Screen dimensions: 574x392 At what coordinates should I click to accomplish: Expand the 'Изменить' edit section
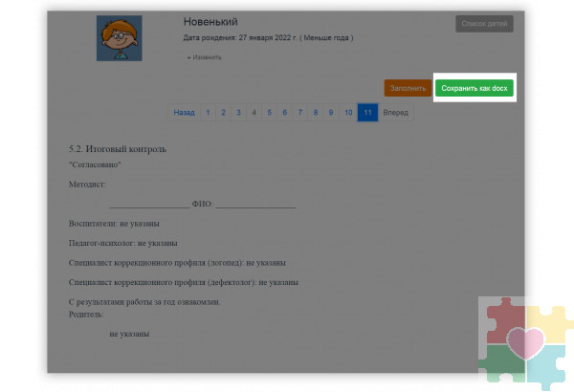tap(207, 57)
